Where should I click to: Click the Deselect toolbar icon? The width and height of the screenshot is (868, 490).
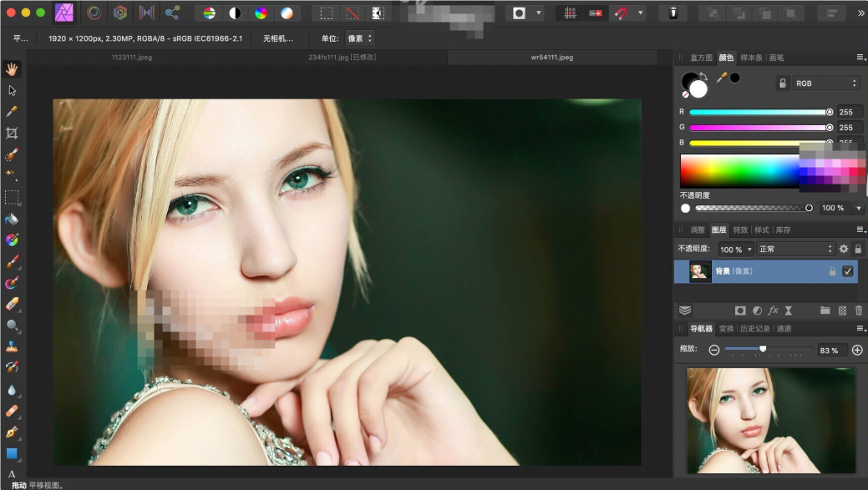(352, 13)
